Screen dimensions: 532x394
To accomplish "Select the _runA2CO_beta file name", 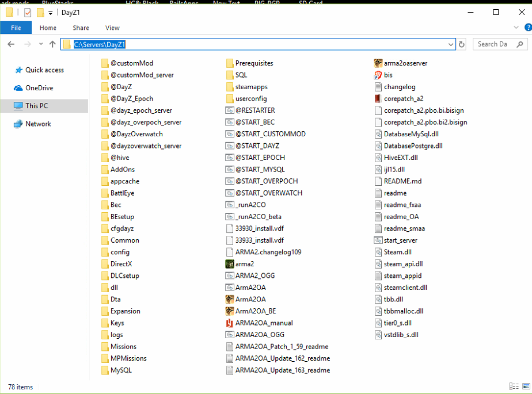I will click(258, 217).
